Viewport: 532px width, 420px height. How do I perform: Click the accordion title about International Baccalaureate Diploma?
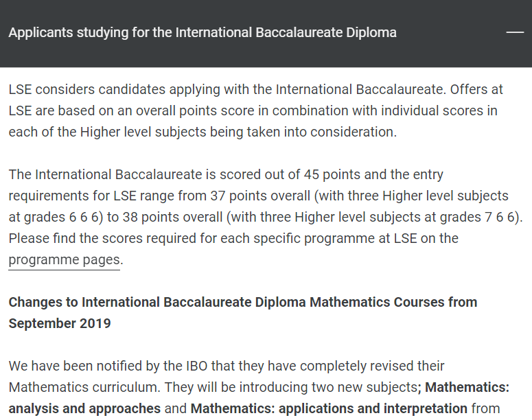click(x=203, y=33)
